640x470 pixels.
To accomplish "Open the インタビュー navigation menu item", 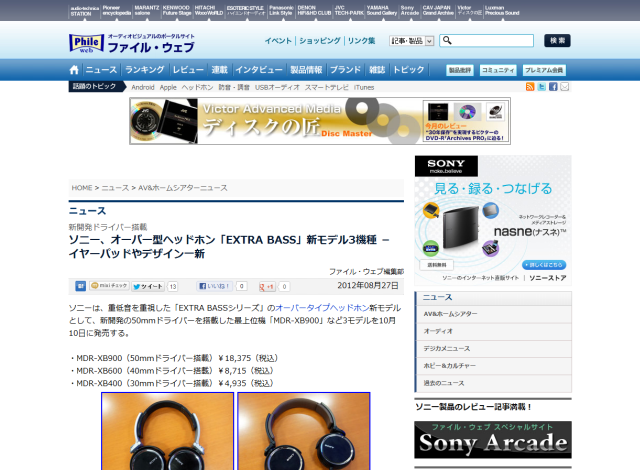I will click(x=259, y=70).
